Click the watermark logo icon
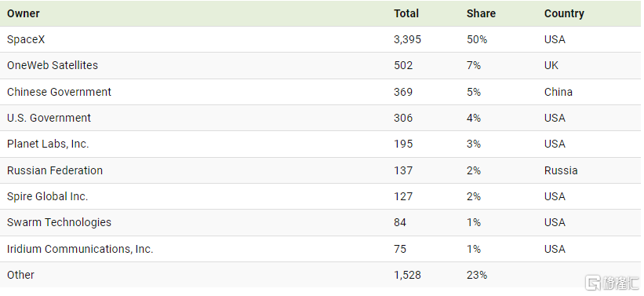The height and width of the screenshot is (296, 644). [594, 283]
